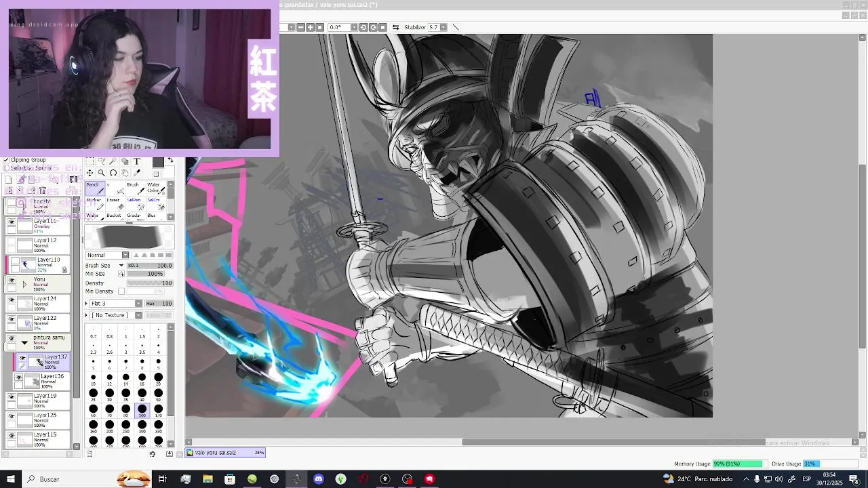Swap foreground and background colors

click(170, 160)
